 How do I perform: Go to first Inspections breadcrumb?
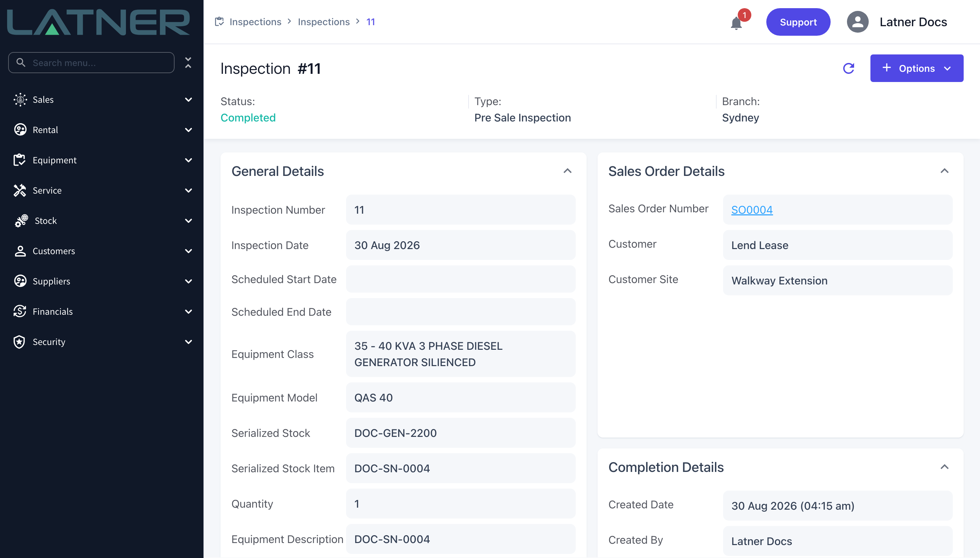[255, 22]
